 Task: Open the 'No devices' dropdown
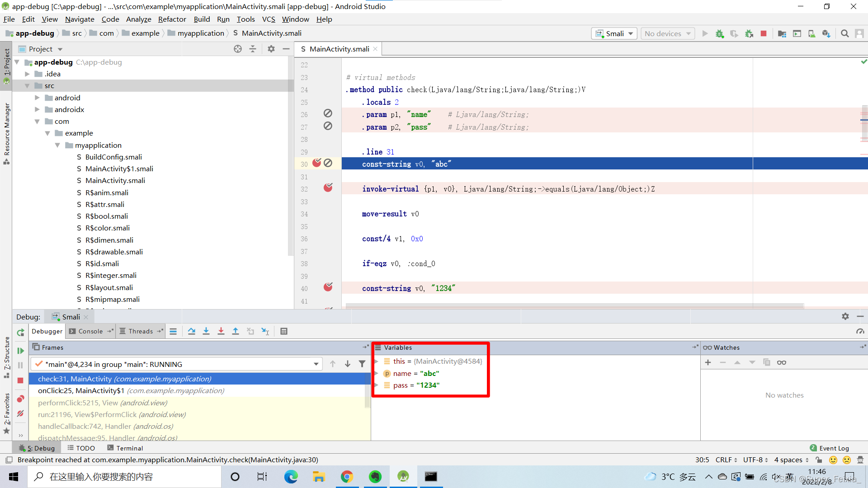tap(667, 33)
